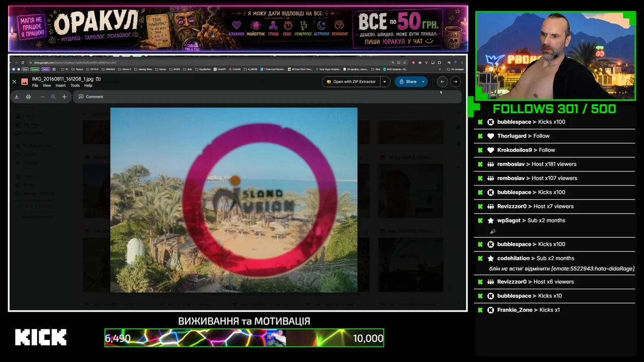Open the Games bookmarks folder
The height and width of the screenshot is (362, 644).
click(x=161, y=69)
